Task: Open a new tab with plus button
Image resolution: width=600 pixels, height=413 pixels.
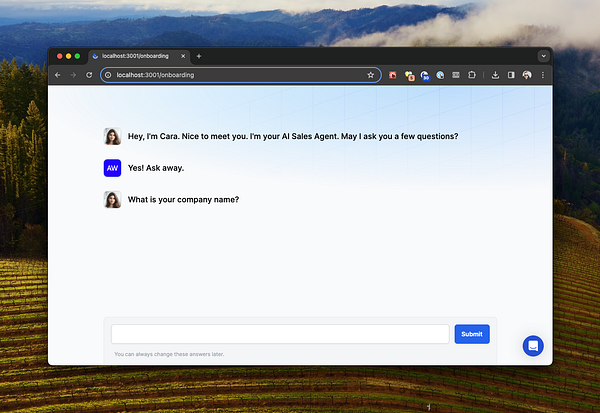Action: 199,56
